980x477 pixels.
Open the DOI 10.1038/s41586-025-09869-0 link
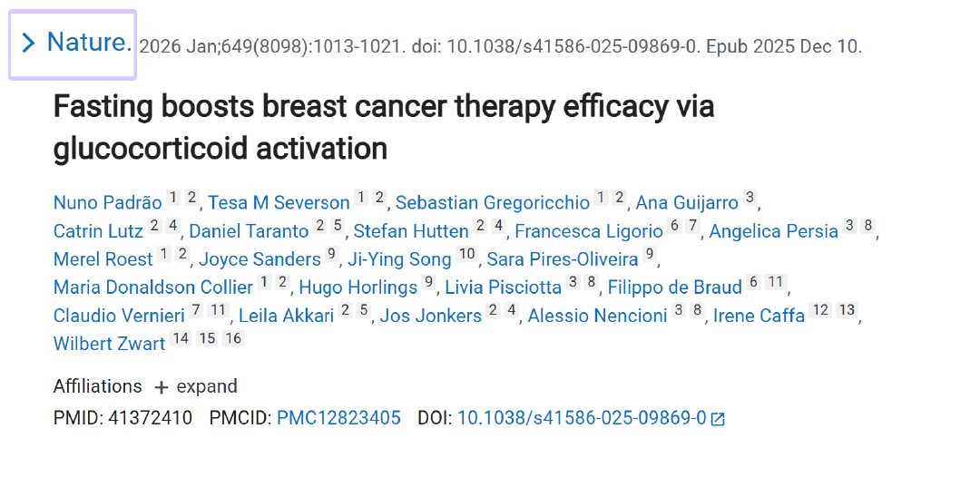coord(581,418)
